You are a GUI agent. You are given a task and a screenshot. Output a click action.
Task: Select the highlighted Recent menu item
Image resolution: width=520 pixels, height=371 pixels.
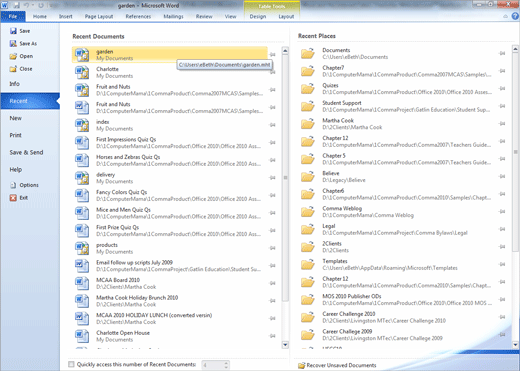(x=30, y=101)
